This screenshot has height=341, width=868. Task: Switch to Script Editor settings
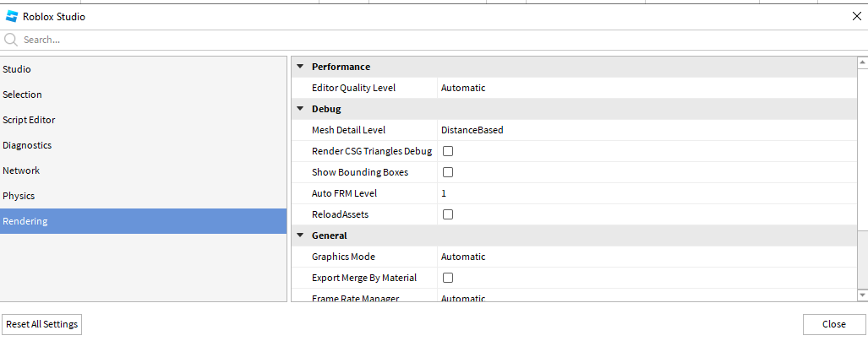tap(29, 120)
